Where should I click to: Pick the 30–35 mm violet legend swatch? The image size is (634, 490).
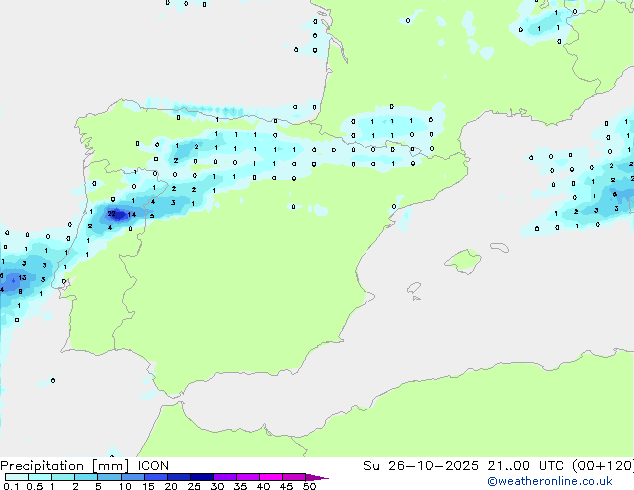[225, 477]
